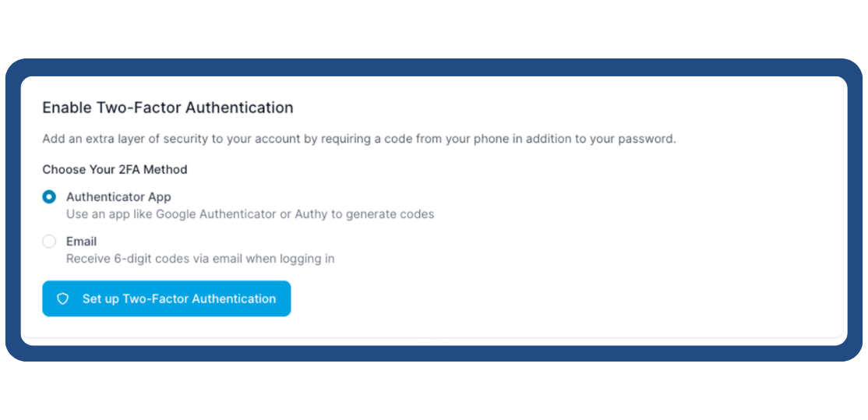Click the "Add an extra layer" intro paragraph

358,139
